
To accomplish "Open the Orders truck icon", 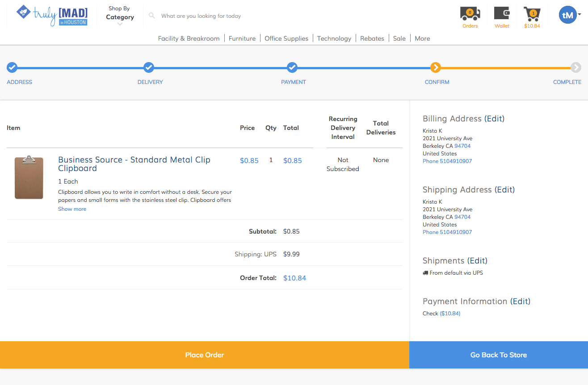I will point(470,14).
